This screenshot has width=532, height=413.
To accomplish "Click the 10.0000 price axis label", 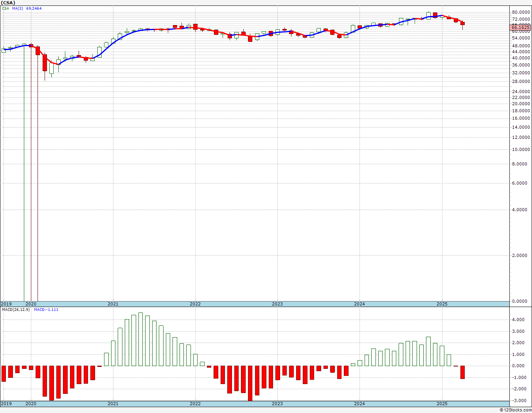I will point(521,149).
